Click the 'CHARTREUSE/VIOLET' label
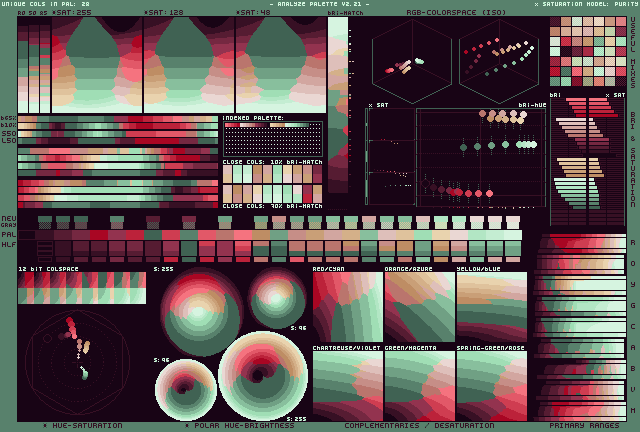 (347, 348)
